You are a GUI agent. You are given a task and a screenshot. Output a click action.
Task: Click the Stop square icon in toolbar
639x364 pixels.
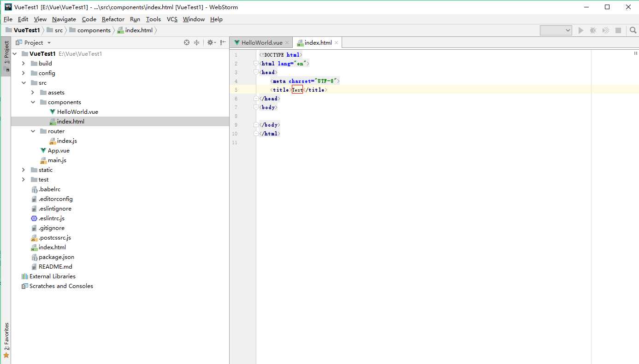pos(618,30)
